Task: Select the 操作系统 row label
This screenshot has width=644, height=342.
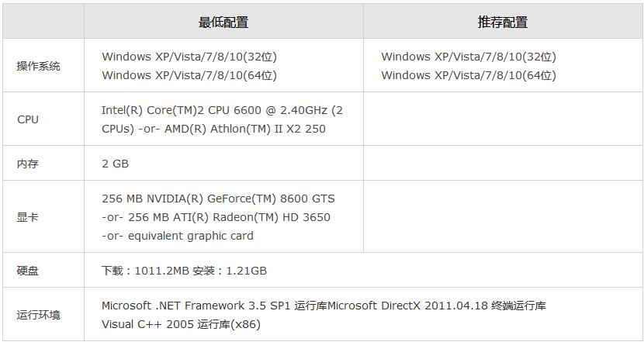Action: [39, 66]
